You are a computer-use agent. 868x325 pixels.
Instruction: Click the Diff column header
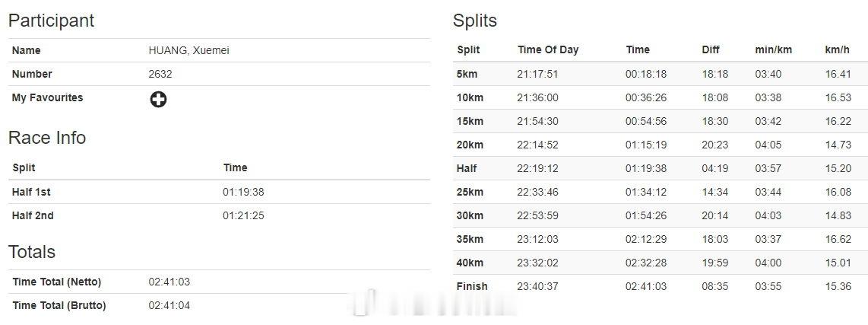(710, 50)
